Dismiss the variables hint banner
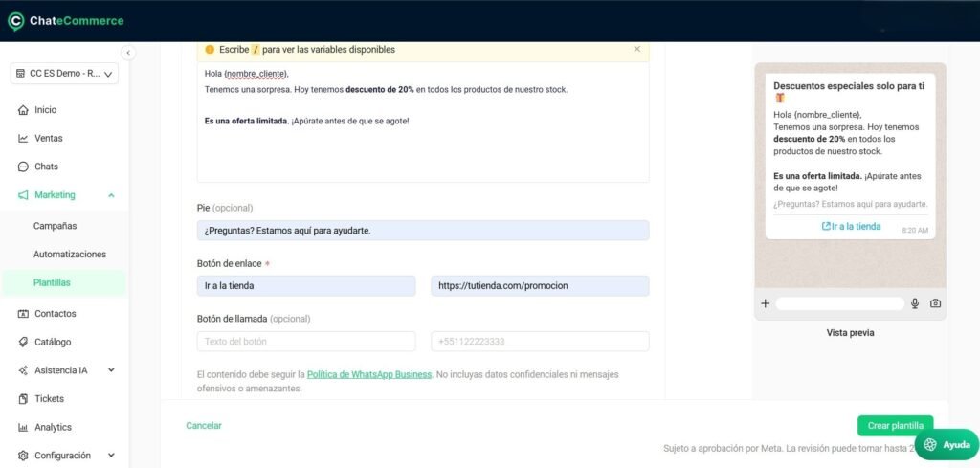 coord(636,49)
